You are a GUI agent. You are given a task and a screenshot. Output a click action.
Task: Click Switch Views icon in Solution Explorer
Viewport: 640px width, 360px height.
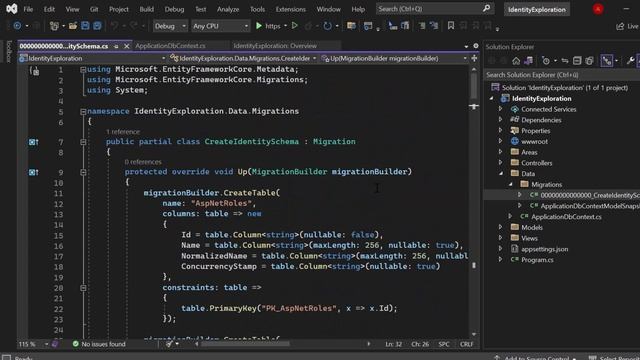[528, 61]
